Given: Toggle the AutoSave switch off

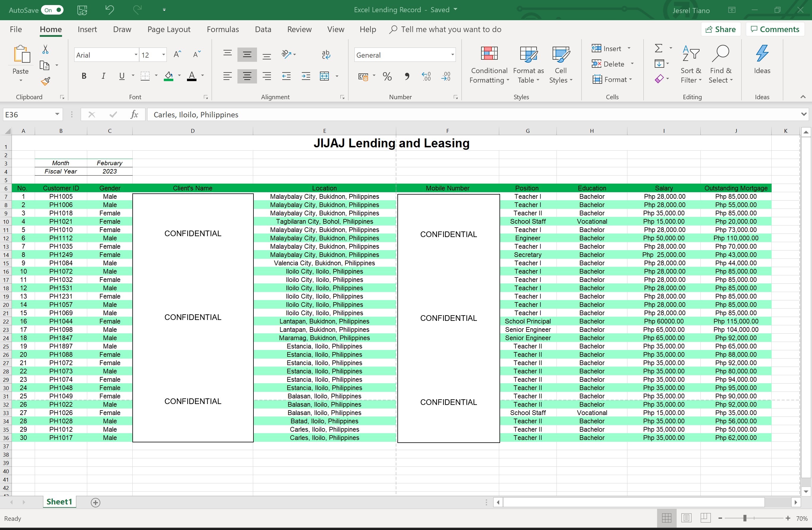Looking at the screenshot, I should pyautogui.click(x=53, y=10).
